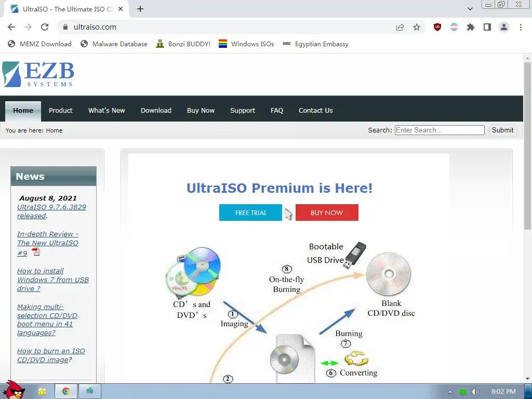The image size is (532, 399).
Task: Click the Angry Birds start button
Action: [x=14, y=390]
